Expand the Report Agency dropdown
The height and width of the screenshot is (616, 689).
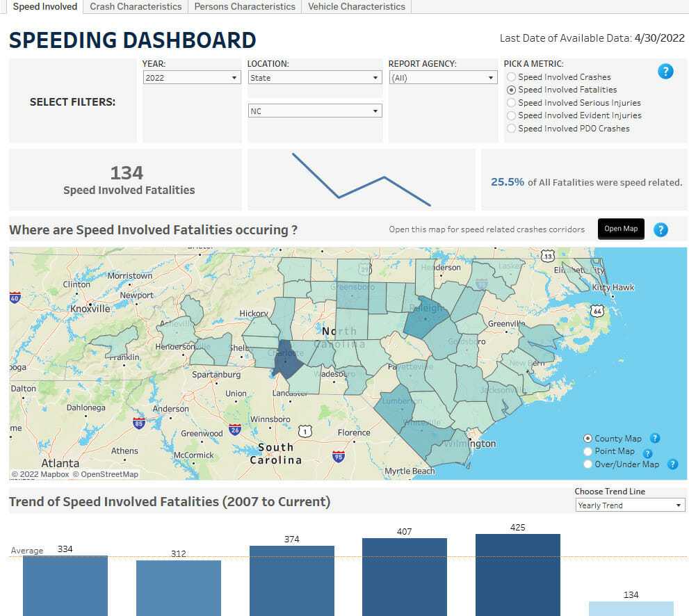coord(441,78)
